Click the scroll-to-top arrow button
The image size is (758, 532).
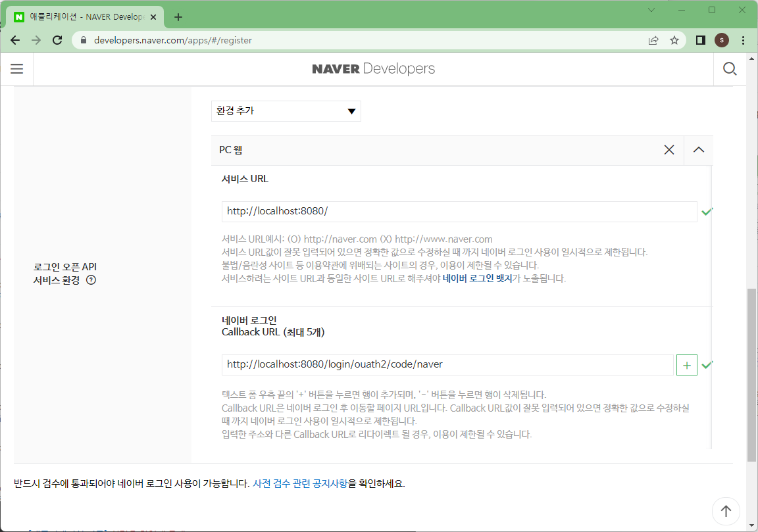726,511
